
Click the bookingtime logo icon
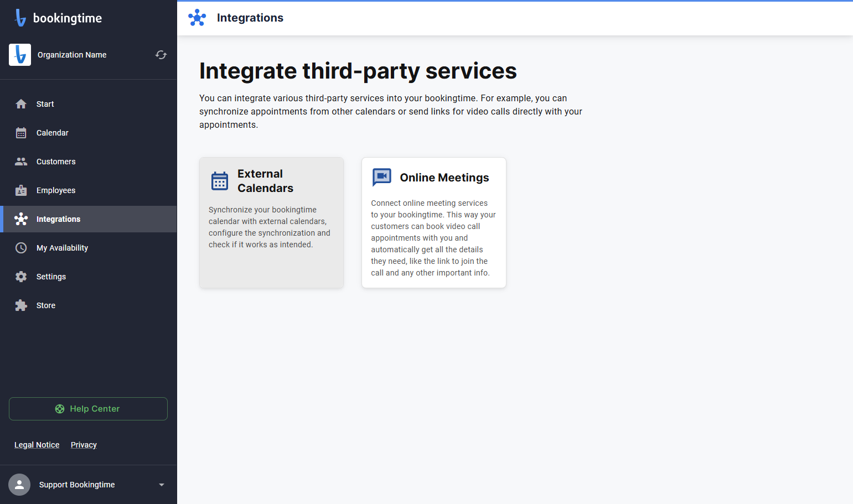click(20, 18)
